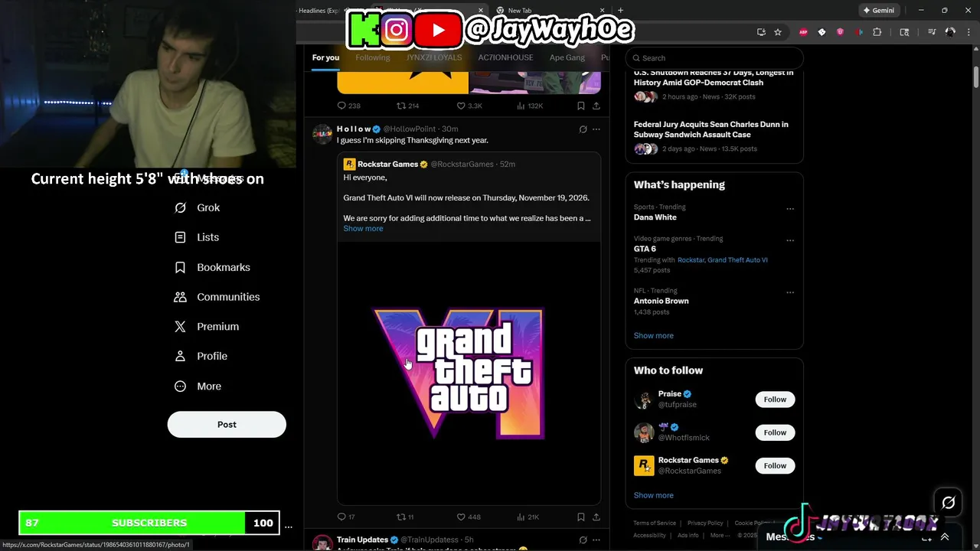Switch to the Ape Gang tab
This screenshot has height=551, width=980.
tap(567, 57)
